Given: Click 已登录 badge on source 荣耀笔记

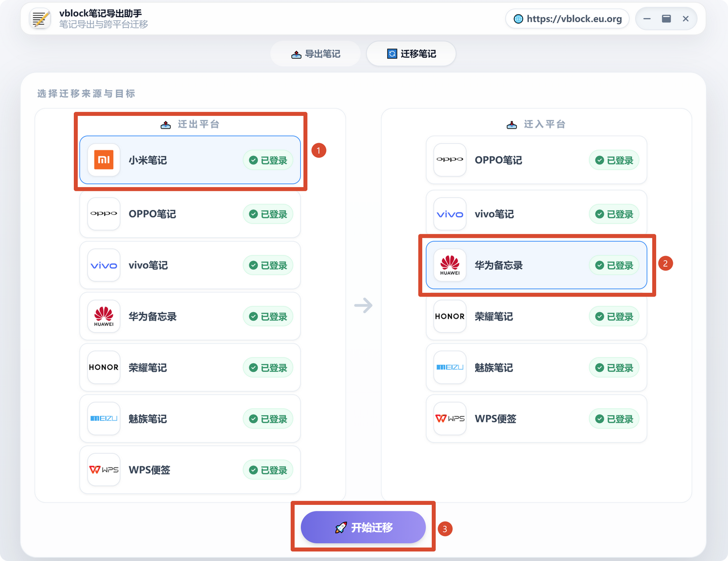Looking at the screenshot, I should point(268,368).
